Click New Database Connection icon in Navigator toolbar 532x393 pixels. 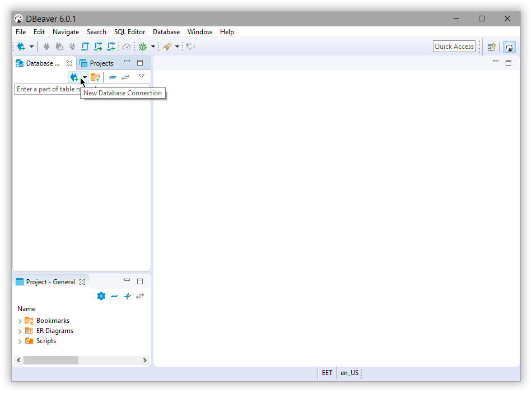[73, 77]
